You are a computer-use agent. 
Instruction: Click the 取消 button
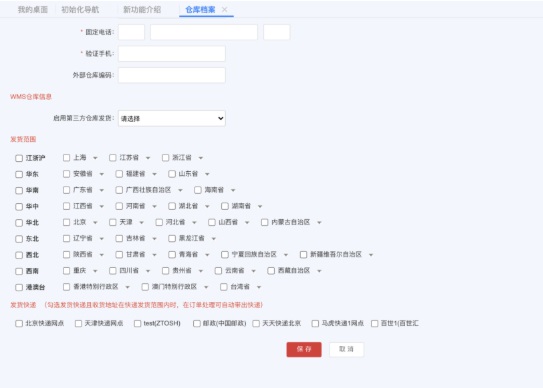tap(346, 349)
